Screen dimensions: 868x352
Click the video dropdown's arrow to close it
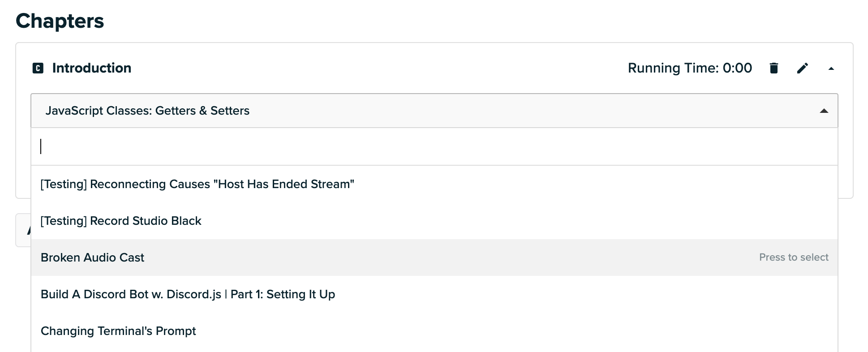(x=823, y=111)
